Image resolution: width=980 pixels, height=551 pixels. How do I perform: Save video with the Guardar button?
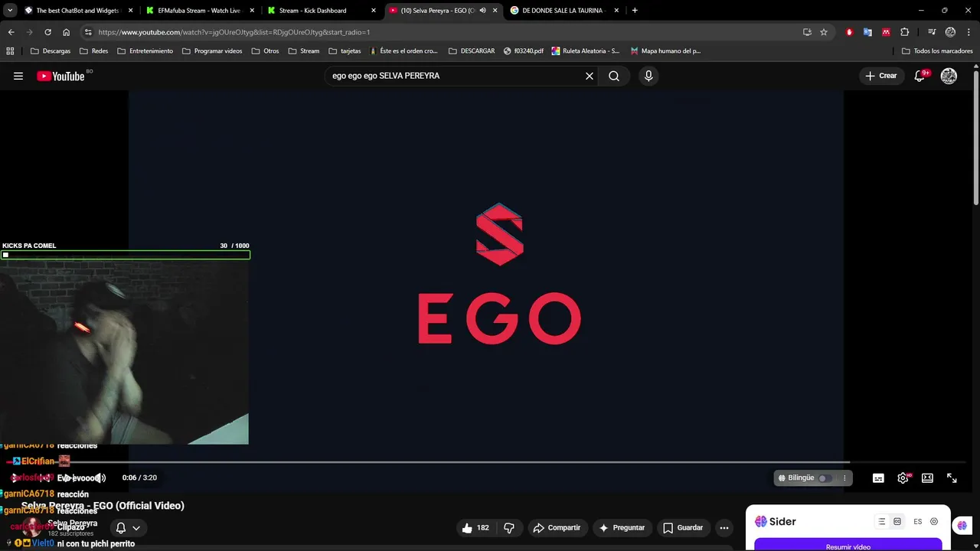683,527
